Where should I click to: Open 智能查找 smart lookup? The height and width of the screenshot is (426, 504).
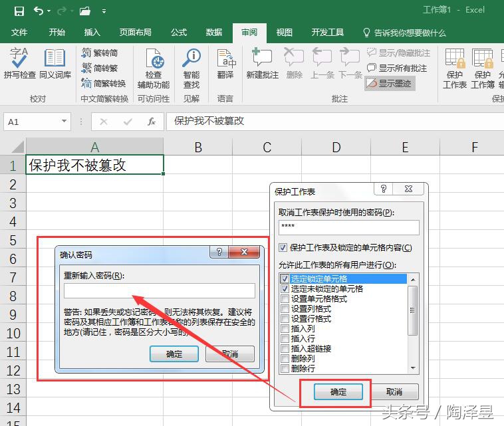pos(191,68)
